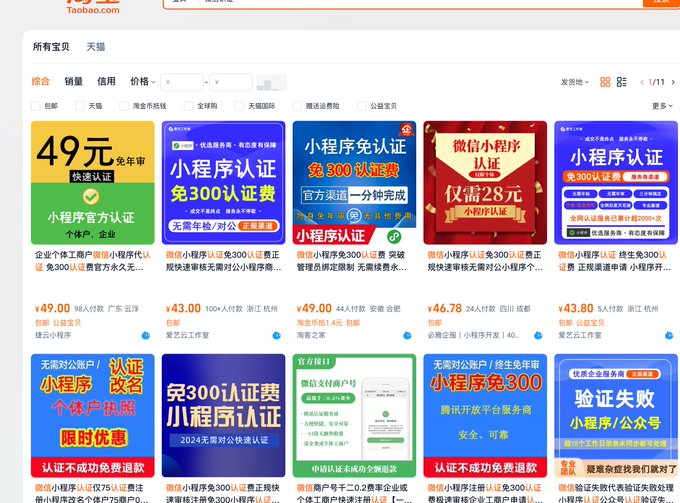Click chat icon for 淘客之家 shop
Image resolution: width=680 pixels, height=503 pixels.
tap(407, 335)
